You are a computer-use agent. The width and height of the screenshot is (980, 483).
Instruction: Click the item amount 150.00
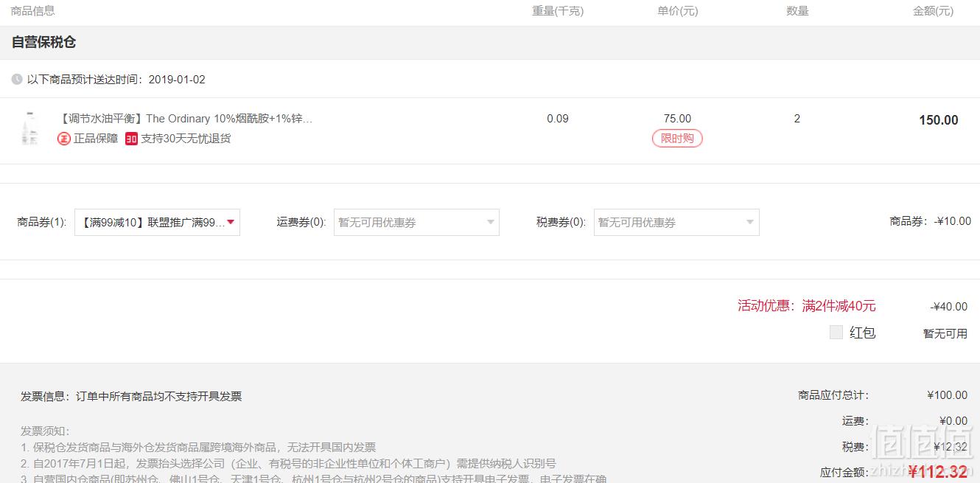pos(939,120)
